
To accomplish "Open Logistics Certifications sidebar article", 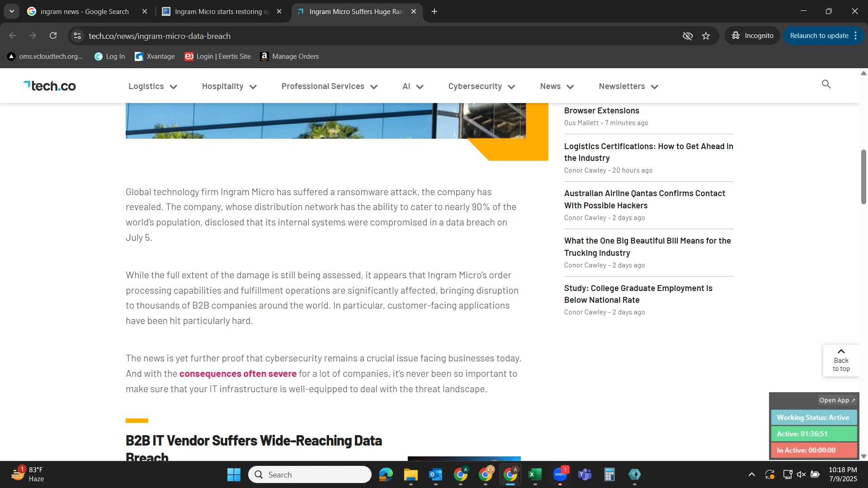I will pyautogui.click(x=649, y=152).
